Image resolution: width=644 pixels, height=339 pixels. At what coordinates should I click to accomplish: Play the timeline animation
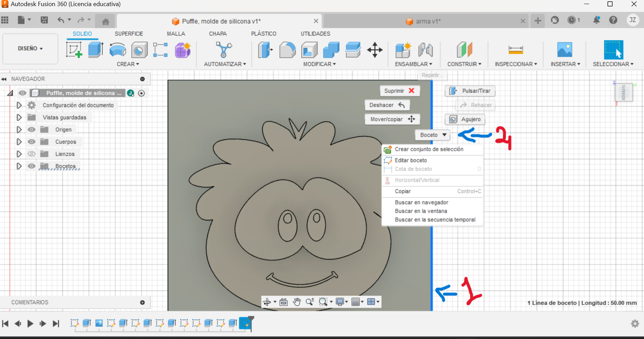coord(30,324)
